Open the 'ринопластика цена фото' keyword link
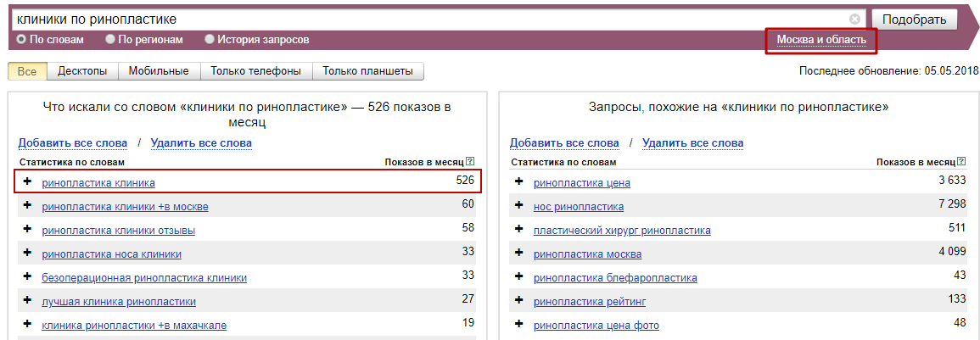Viewport: 980px width, 340px height. point(596,326)
